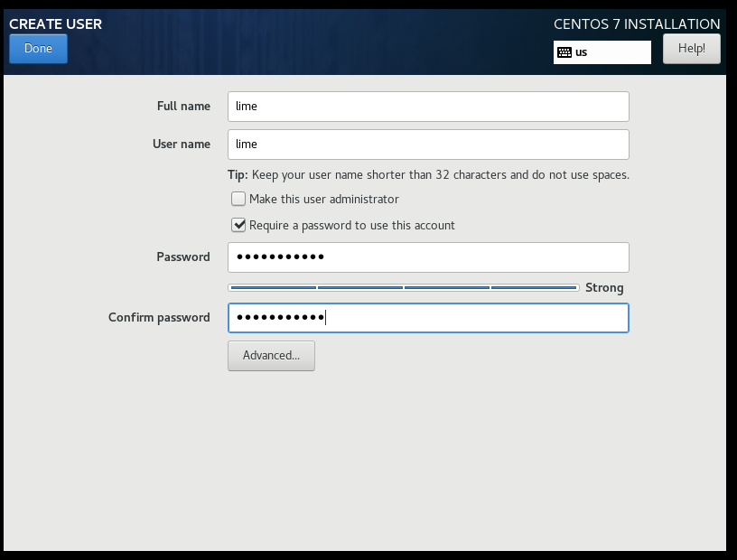Click the CREATE USER heading
The image size is (737, 560).
55,24
